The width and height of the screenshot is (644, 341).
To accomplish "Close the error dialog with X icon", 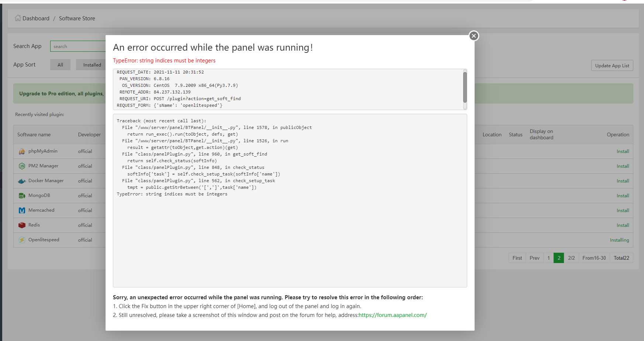I will point(474,36).
